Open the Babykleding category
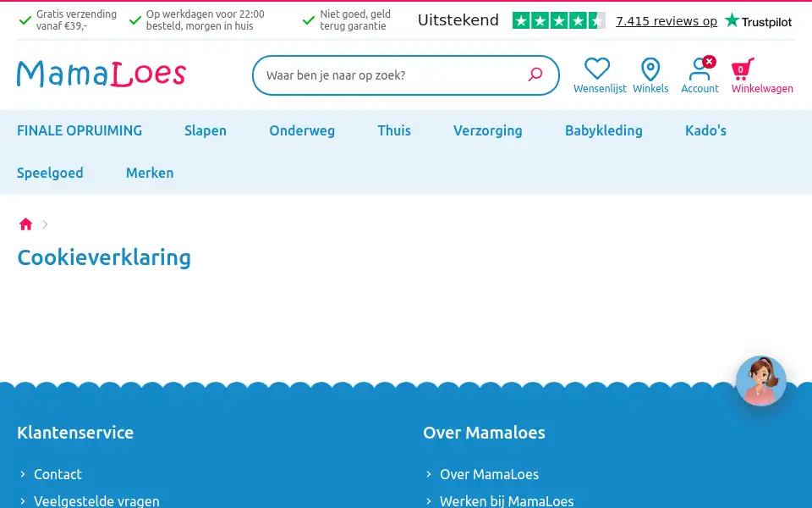Image resolution: width=812 pixels, height=508 pixels. [604, 130]
